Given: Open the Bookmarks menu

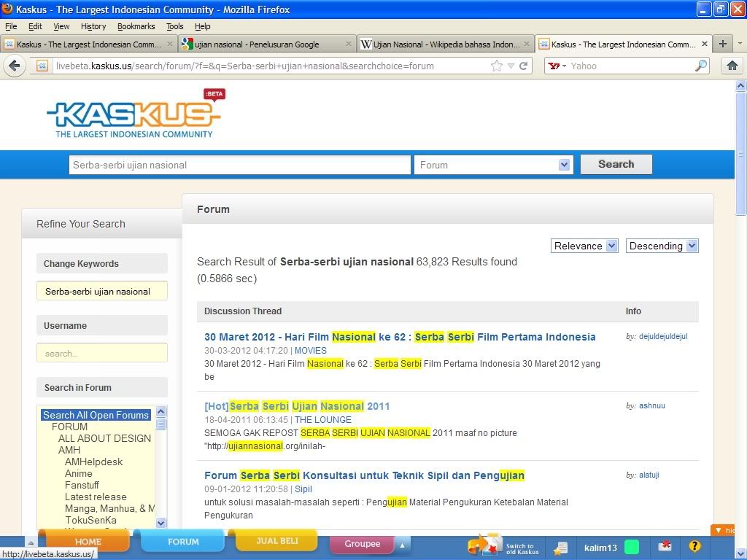Looking at the screenshot, I should pos(136,26).
